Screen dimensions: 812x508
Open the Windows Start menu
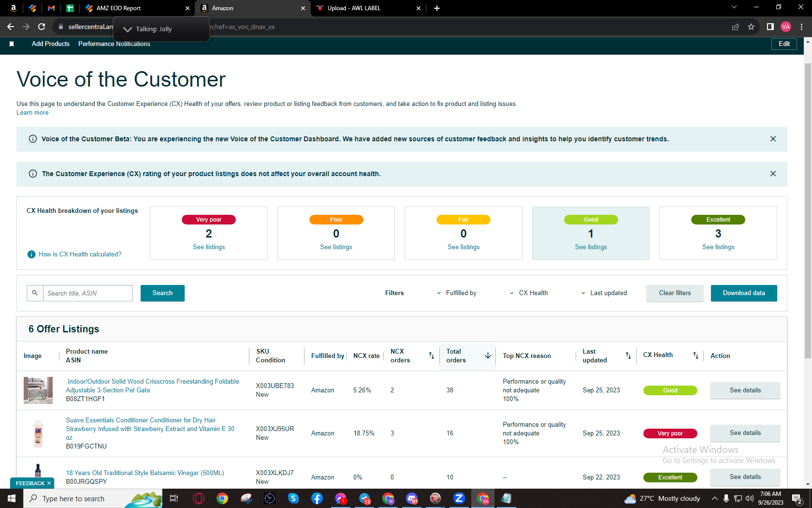point(12,498)
